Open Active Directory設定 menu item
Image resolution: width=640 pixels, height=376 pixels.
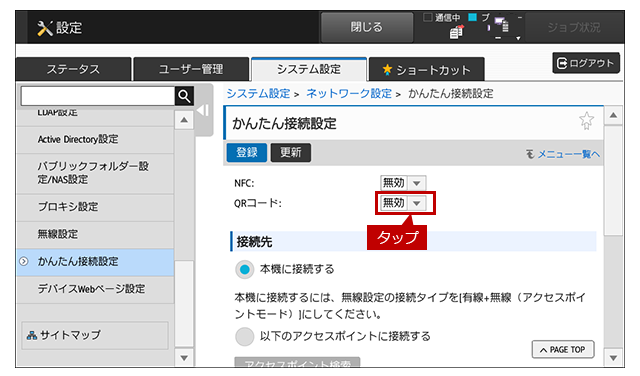point(95,140)
